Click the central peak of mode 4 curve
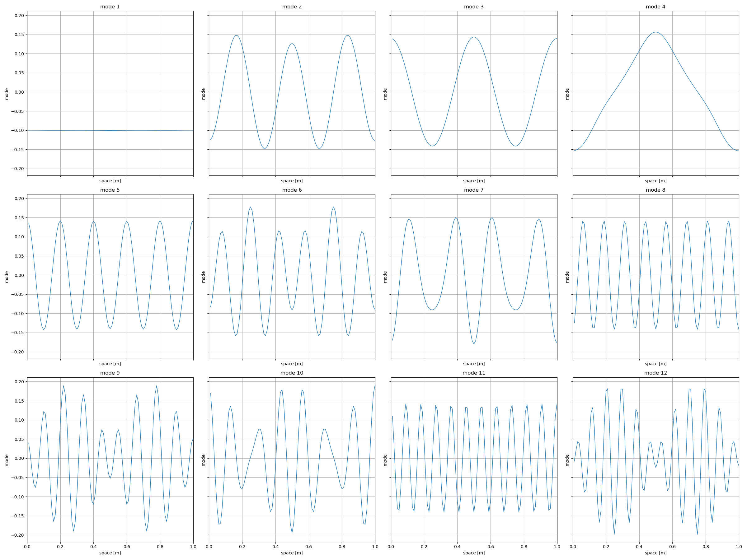The image size is (747, 560). click(655, 32)
